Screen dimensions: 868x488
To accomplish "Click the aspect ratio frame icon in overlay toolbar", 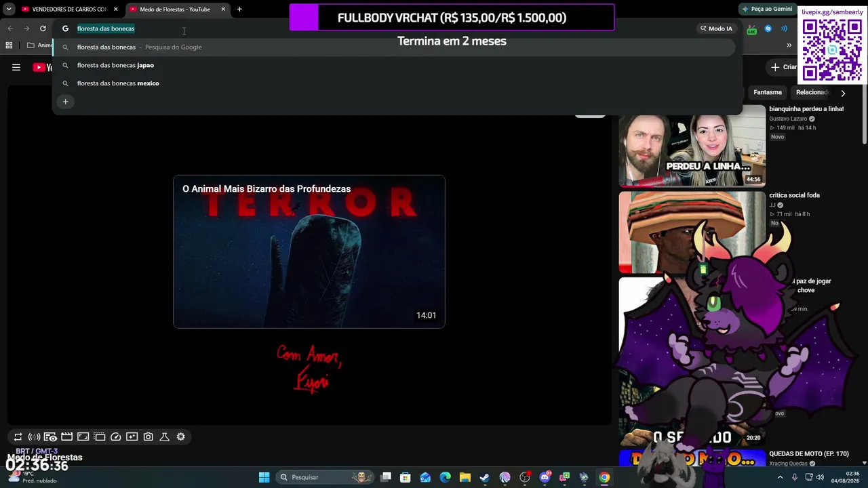I will pyautogui.click(x=83, y=437).
